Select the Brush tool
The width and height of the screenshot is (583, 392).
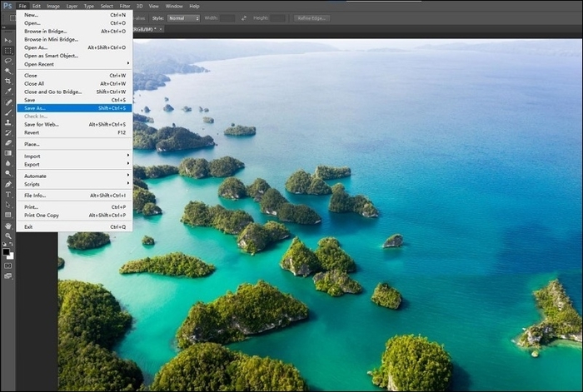tap(7, 112)
